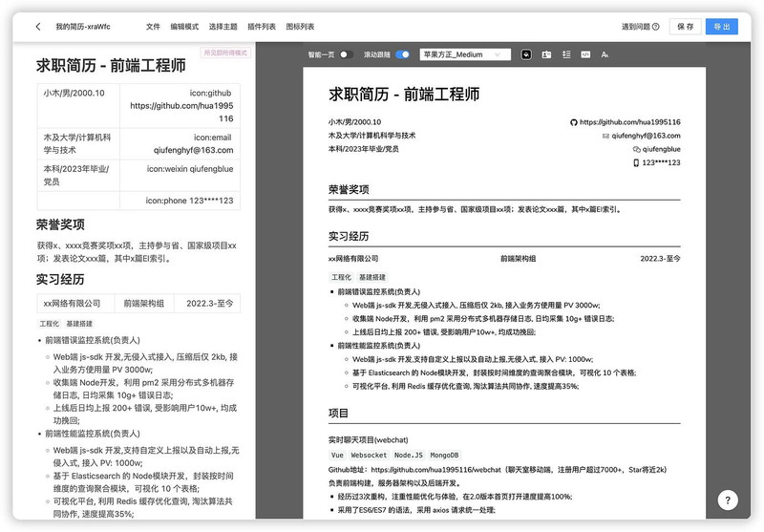Click the email icon in resume preview

pyautogui.click(x=605, y=136)
